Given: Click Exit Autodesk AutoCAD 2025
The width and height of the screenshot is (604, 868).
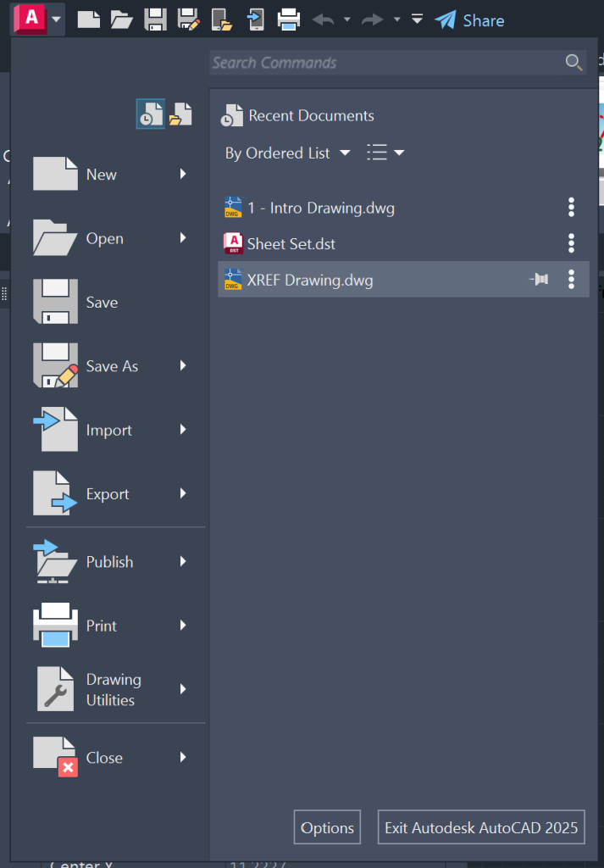Looking at the screenshot, I should click(480, 827).
